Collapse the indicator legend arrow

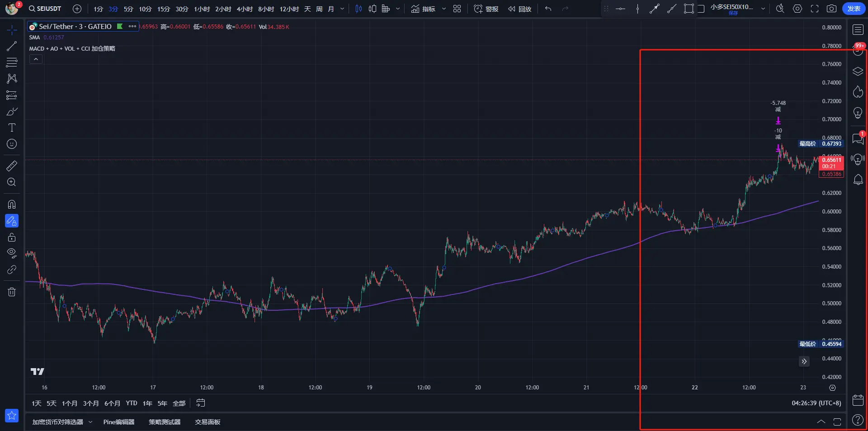coord(36,59)
